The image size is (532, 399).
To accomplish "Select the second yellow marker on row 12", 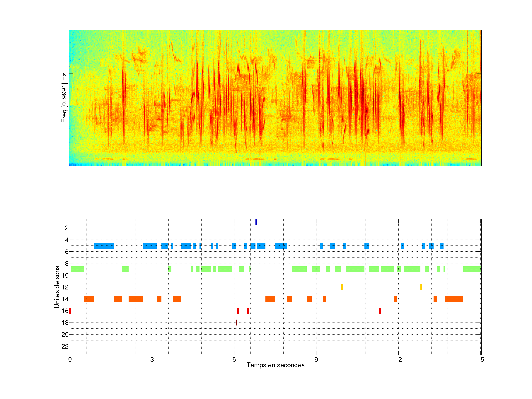I will (x=421, y=287).
